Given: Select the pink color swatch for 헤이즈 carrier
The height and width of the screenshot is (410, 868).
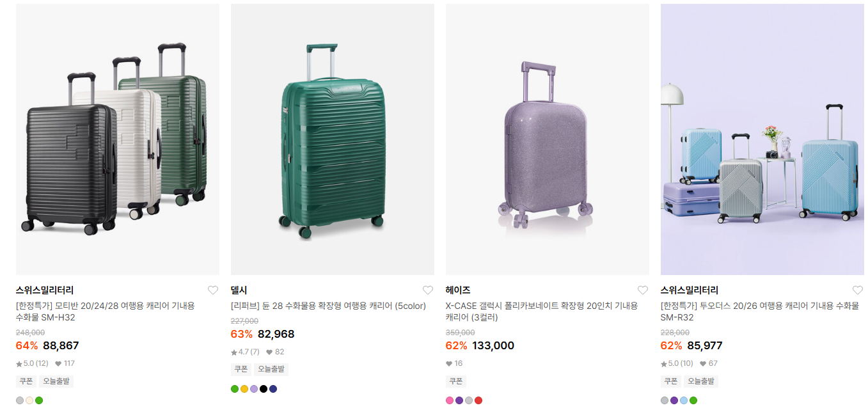Looking at the screenshot, I should [x=450, y=400].
